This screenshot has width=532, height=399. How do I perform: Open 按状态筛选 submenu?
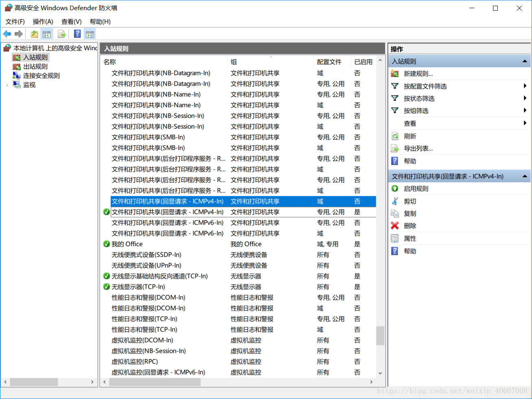(419, 99)
